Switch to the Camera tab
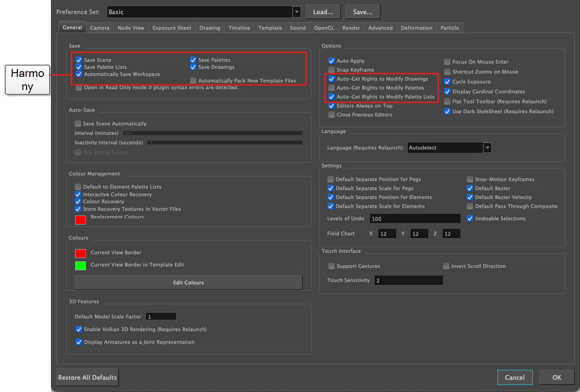The height and width of the screenshot is (392, 580). [100, 28]
